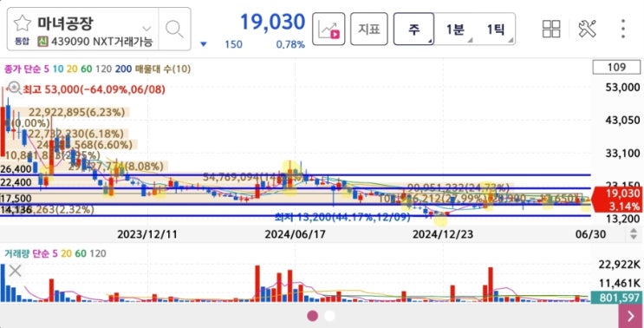Open the stock search magnifier
Image resolution: width=644 pixels, height=328 pixels.
174,29
